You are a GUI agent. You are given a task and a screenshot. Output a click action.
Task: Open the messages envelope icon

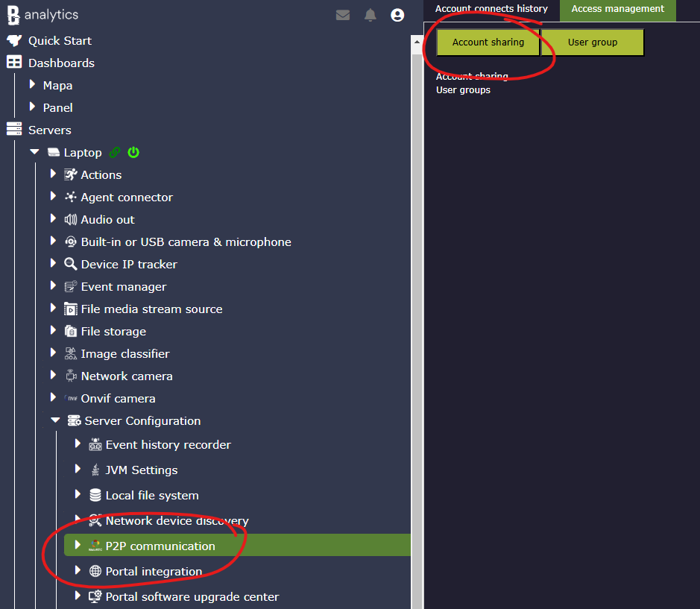pos(343,15)
